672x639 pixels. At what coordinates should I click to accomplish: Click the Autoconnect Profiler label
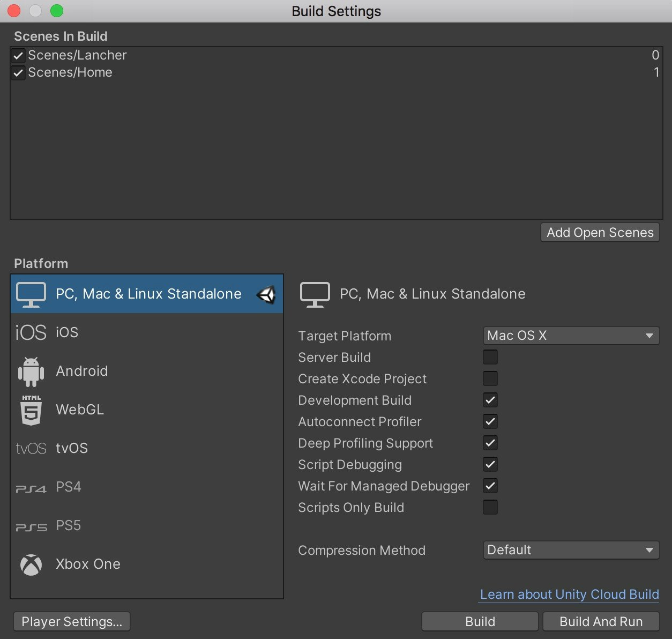pos(360,422)
